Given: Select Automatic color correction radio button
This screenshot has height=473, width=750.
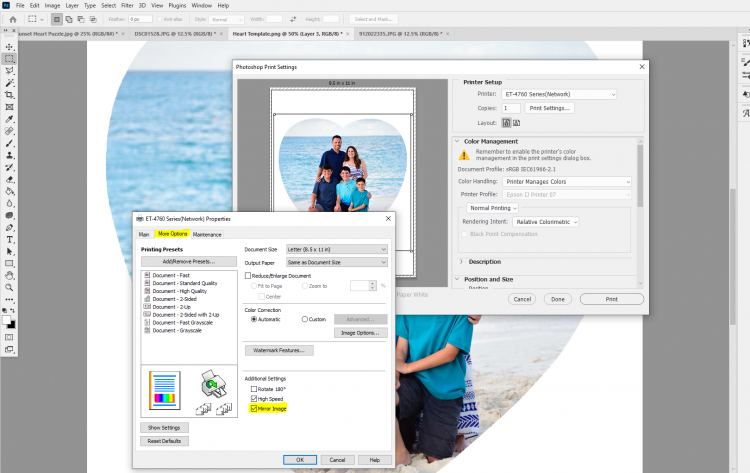Looking at the screenshot, I should pos(254,319).
